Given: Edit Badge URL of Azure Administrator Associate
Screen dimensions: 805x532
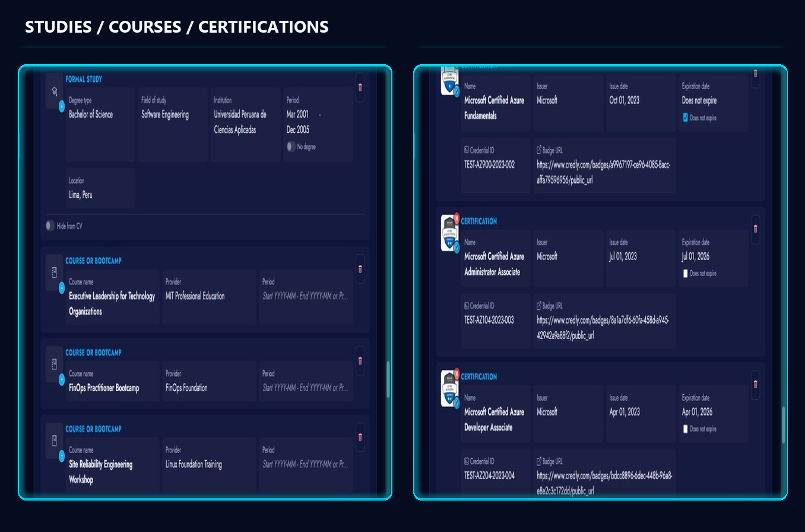Looking at the screenshot, I should [604, 321].
